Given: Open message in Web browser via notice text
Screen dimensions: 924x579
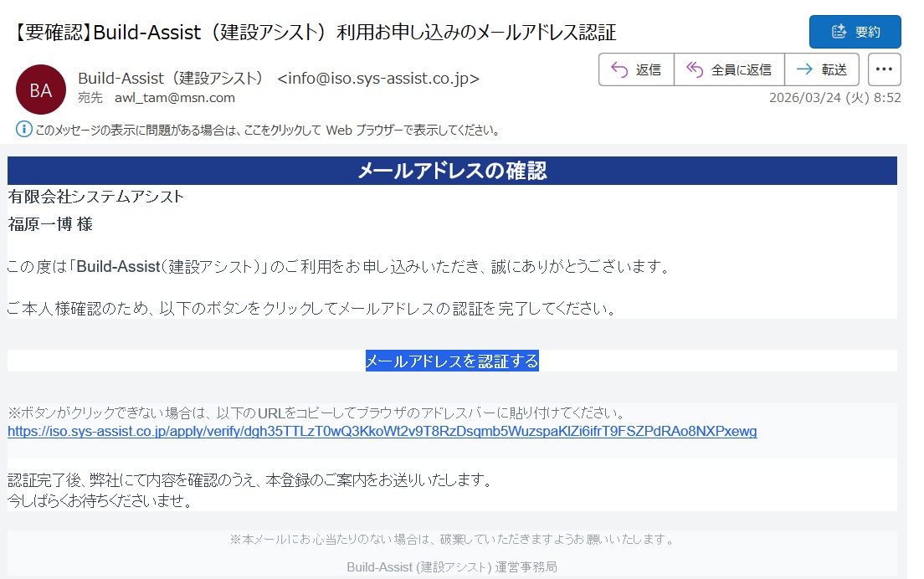Looking at the screenshot, I should (268, 131).
